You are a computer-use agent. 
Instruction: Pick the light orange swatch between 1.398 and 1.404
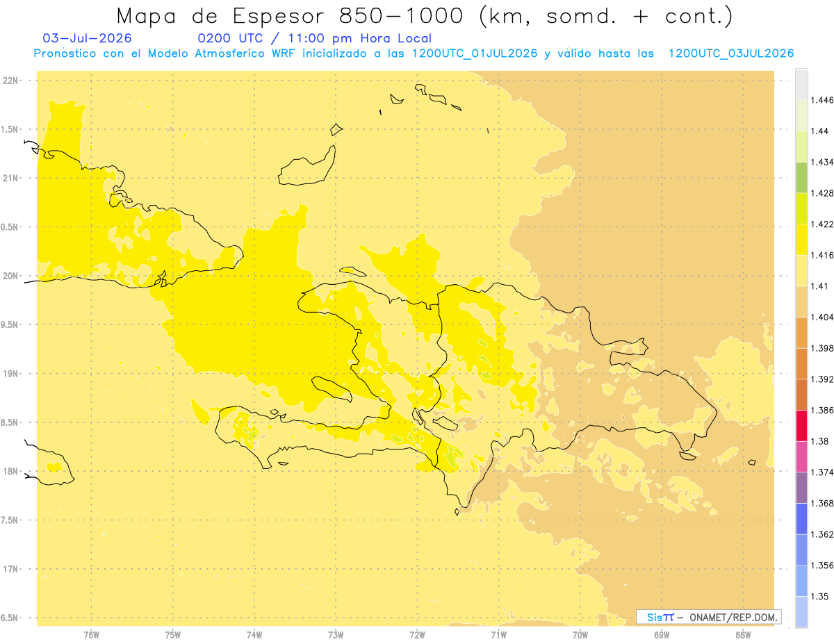point(801,332)
